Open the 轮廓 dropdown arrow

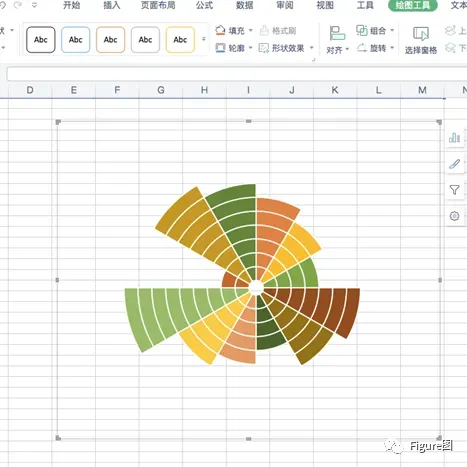(251, 48)
